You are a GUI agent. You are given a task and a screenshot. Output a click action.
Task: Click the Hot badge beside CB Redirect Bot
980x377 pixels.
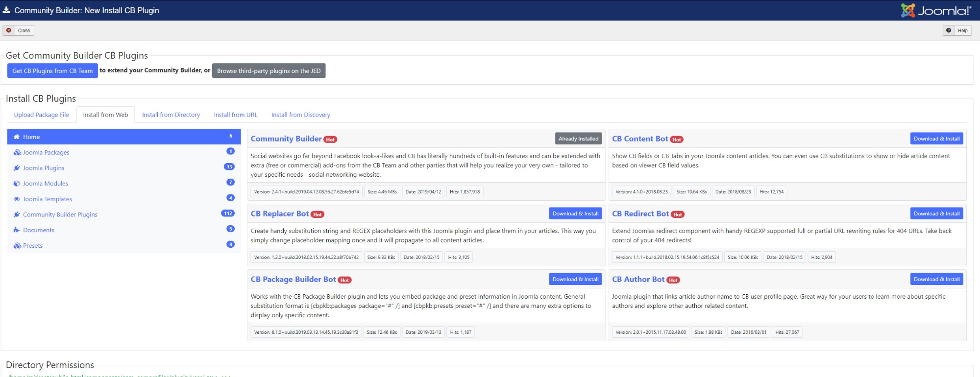(x=678, y=214)
